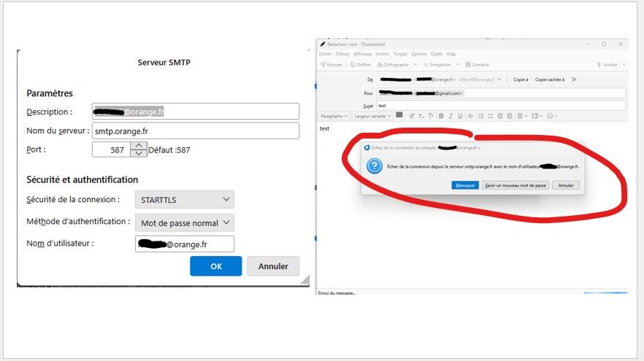Open the Affichage menu
Viewport: 644px width, 361px height.
(x=362, y=54)
